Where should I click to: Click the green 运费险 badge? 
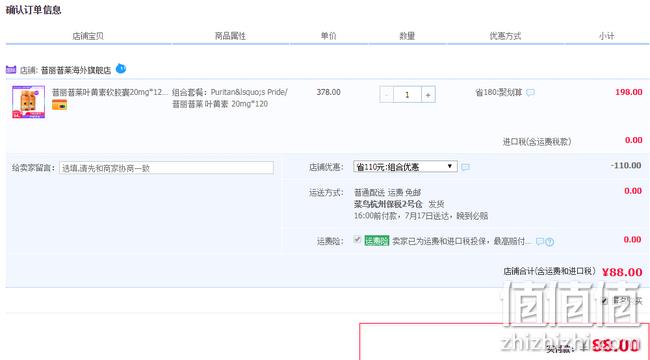point(377,241)
